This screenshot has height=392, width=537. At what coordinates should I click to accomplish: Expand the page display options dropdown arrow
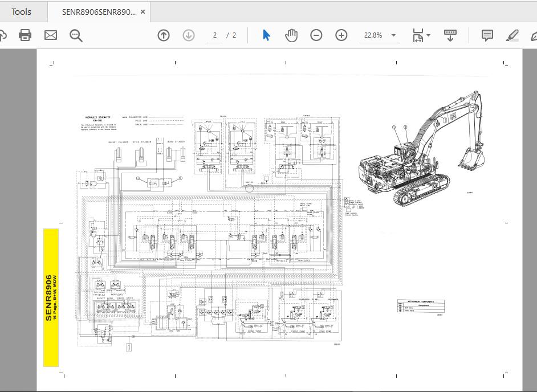[428, 35]
